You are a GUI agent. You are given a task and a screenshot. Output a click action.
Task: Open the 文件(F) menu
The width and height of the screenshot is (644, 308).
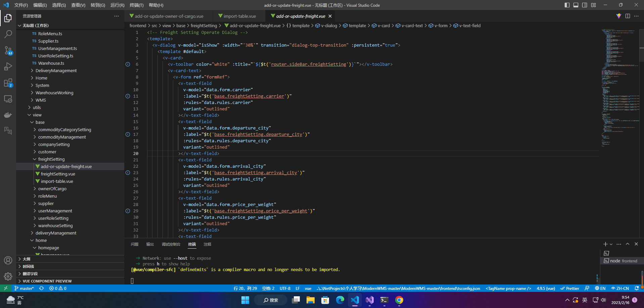(x=21, y=5)
